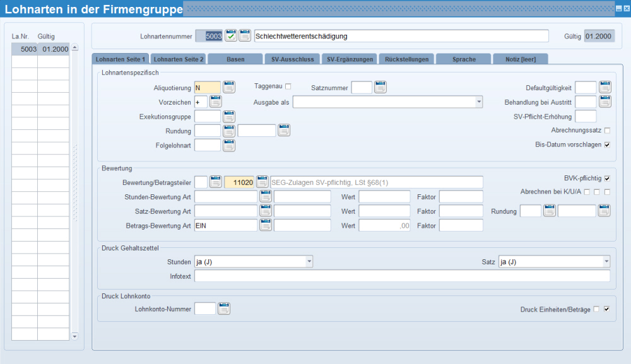Image resolution: width=631 pixels, height=364 pixels.
Task: Uncheck Bis-Datum vorschlagen
Action: point(607,145)
